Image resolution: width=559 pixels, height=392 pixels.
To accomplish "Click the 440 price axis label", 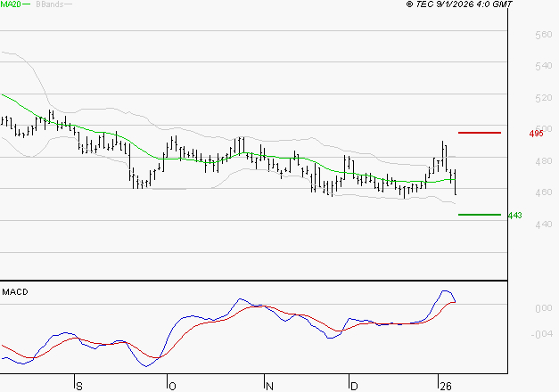I will [x=544, y=225].
